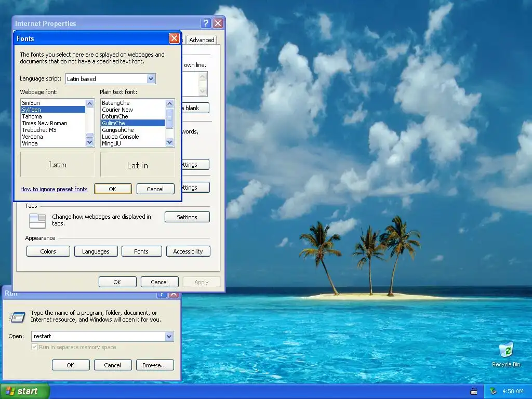Screen dimensions: 532x399
Task: Click down arrow of Webpage font scrollbar
Action: (89, 142)
